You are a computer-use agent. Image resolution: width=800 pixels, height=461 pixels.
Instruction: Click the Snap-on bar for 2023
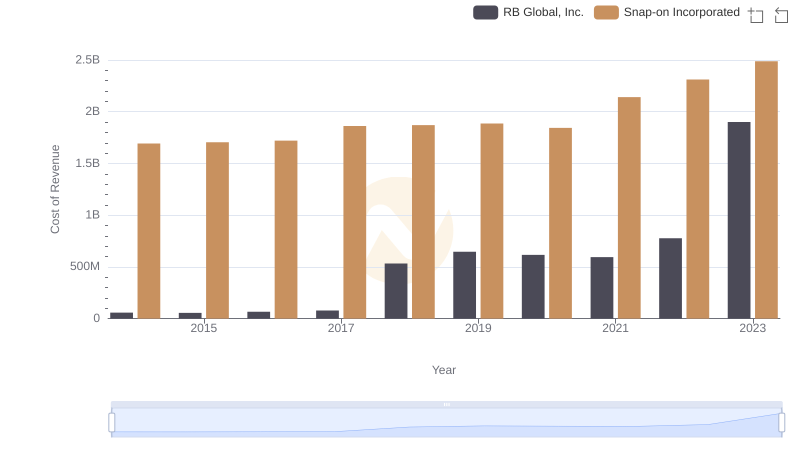click(x=766, y=190)
